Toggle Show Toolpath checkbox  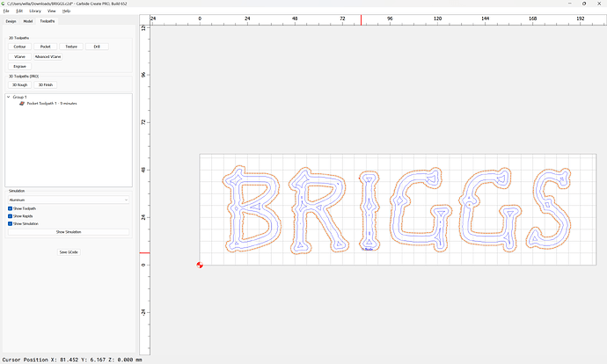point(10,208)
